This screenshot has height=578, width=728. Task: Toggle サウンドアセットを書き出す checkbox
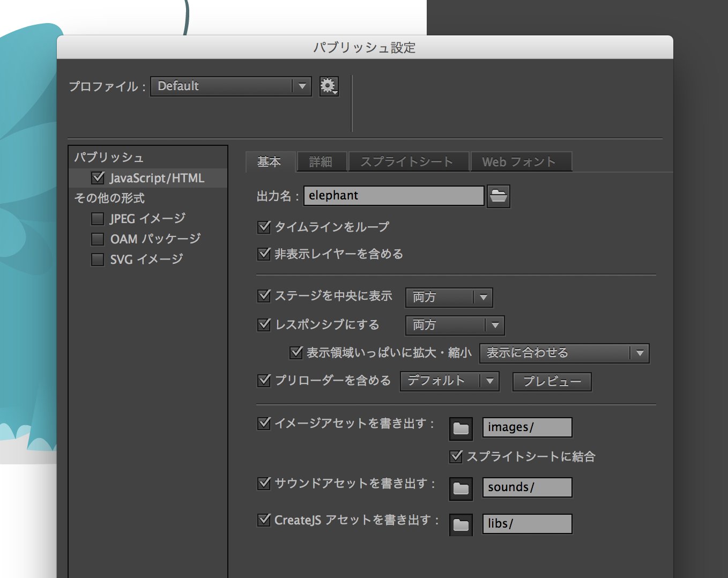tap(264, 483)
